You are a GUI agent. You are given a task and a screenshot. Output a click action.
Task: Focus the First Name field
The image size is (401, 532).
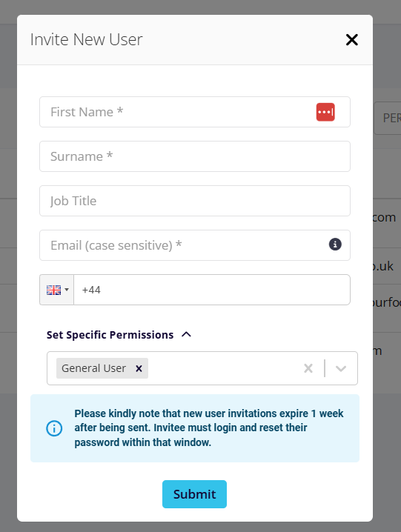click(195, 112)
